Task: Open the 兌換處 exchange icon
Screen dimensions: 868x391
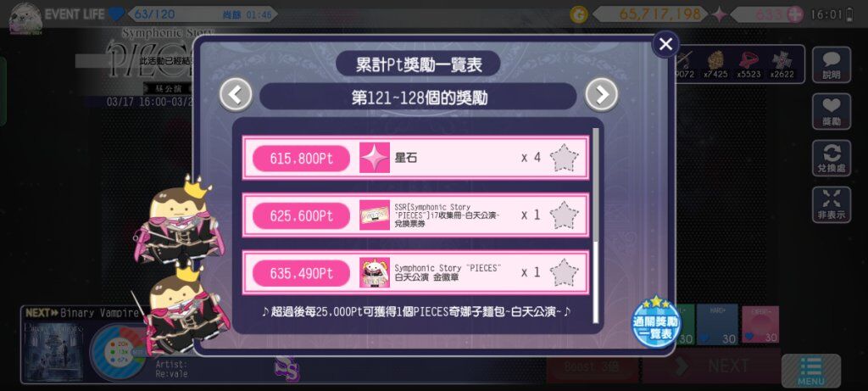Action: tap(832, 158)
